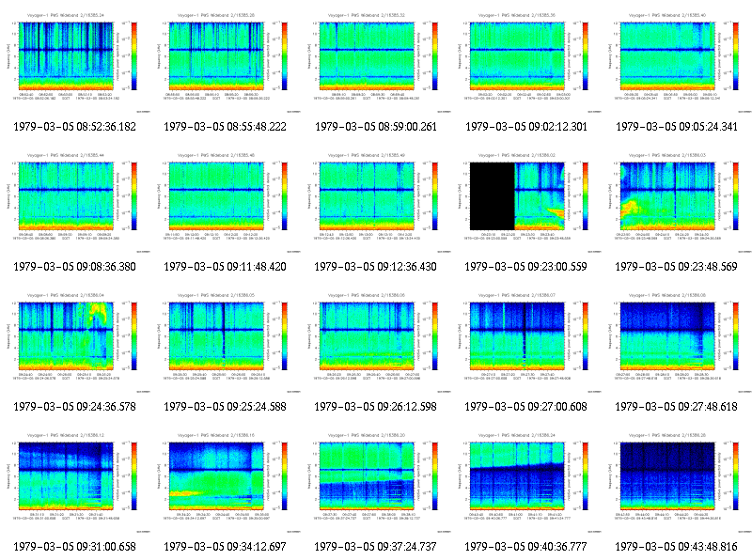This screenshot has height=560, width=752.
Task: Open the 09:43:48.816 spectrogram thumbnail
Action: tap(677, 482)
